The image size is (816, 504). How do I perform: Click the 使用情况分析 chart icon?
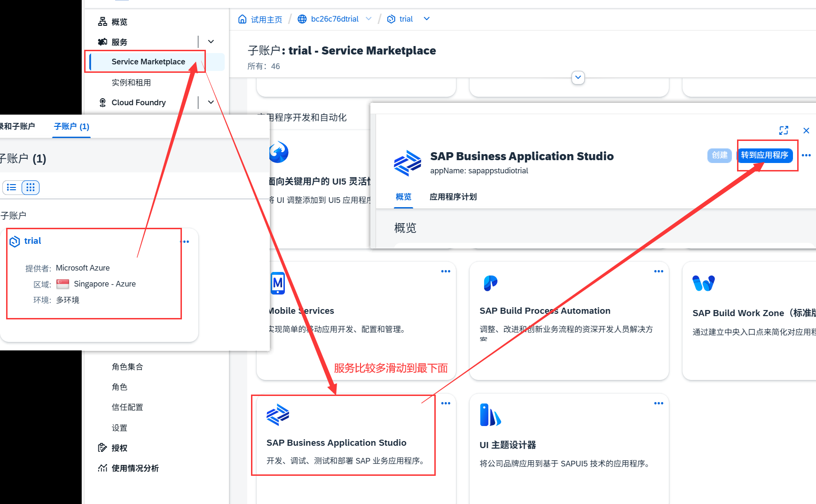pos(102,468)
